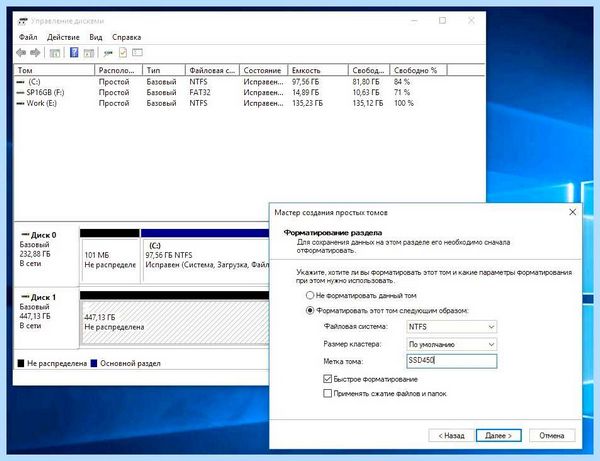Screen dimensions: 600x461
Task: Click the 'Метка тома' input field
Action: (452, 361)
